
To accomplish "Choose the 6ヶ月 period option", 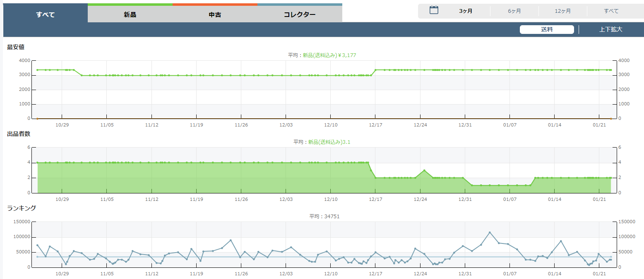I will point(514,11).
